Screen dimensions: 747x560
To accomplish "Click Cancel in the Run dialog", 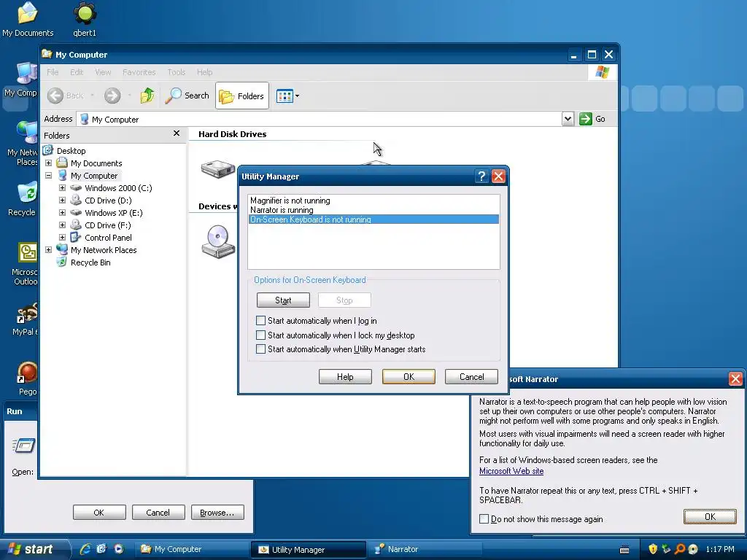I will (x=158, y=513).
